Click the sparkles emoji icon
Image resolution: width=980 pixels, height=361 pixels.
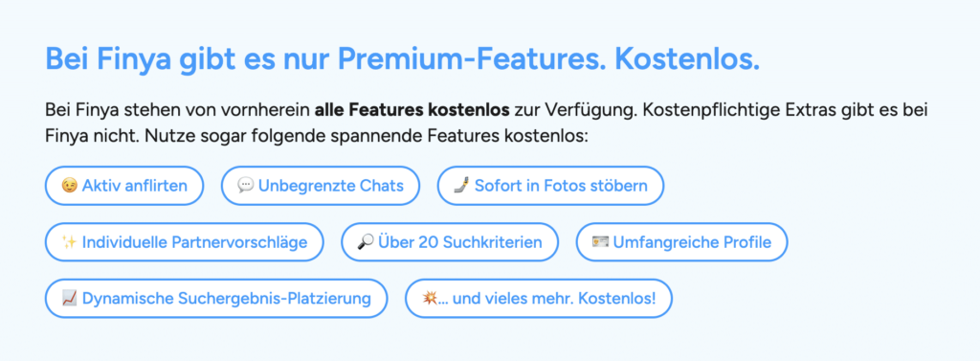tap(70, 242)
